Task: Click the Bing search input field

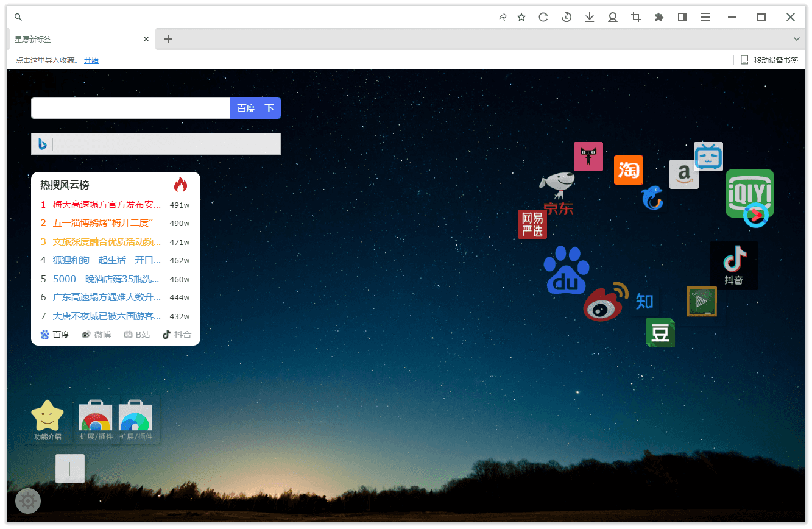Action: coord(164,144)
